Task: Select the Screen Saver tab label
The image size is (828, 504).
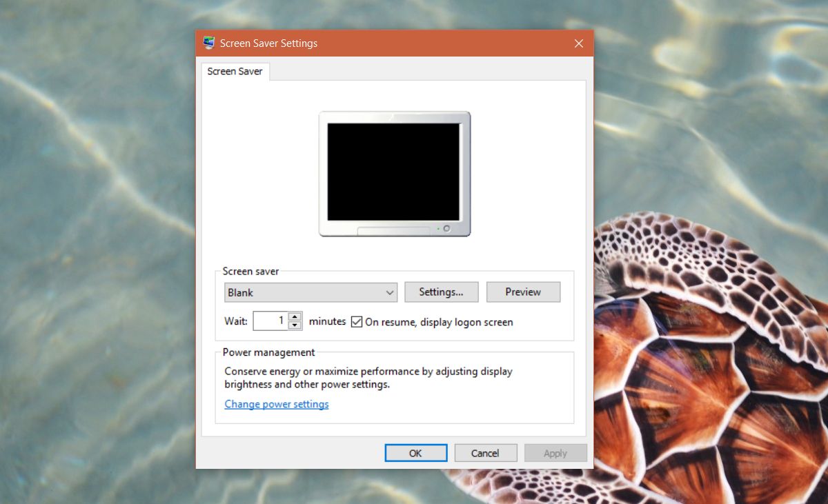Action: (235, 71)
